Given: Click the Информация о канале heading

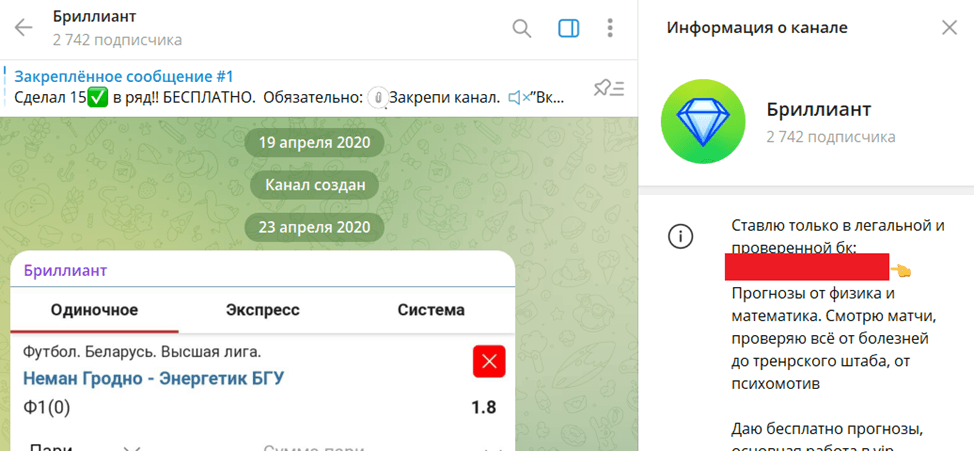Looking at the screenshot, I should pyautogui.click(x=757, y=28).
